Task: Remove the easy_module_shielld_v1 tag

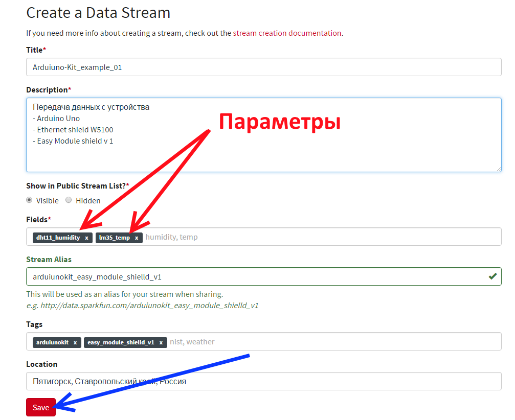Action: pyautogui.click(x=161, y=342)
